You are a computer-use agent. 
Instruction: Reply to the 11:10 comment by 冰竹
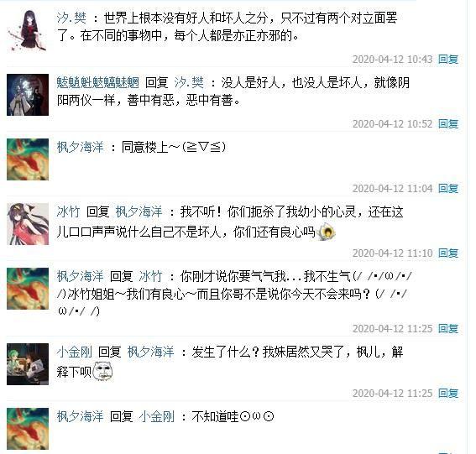click(448, 253)
